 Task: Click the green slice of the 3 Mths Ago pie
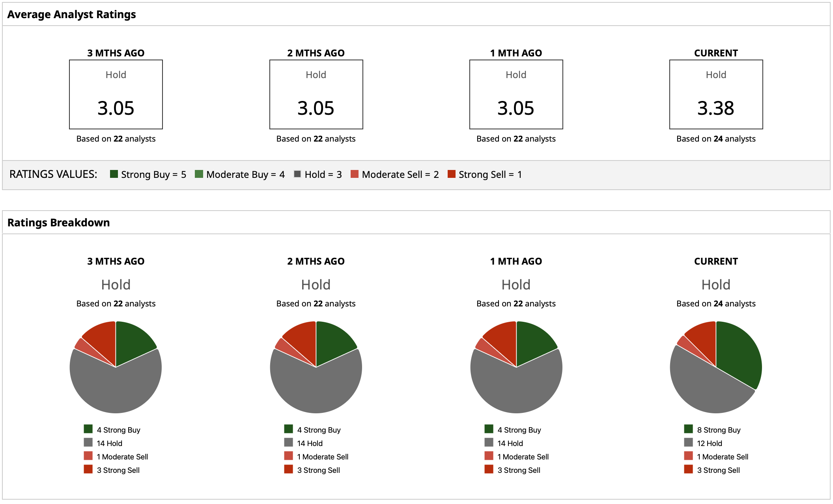(132, 341)
